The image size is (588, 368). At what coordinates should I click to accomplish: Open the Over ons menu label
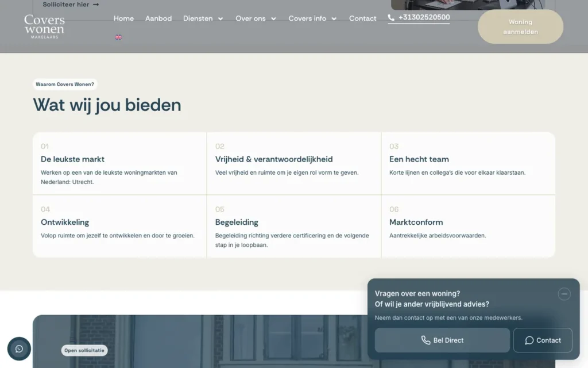pos(250,18)
